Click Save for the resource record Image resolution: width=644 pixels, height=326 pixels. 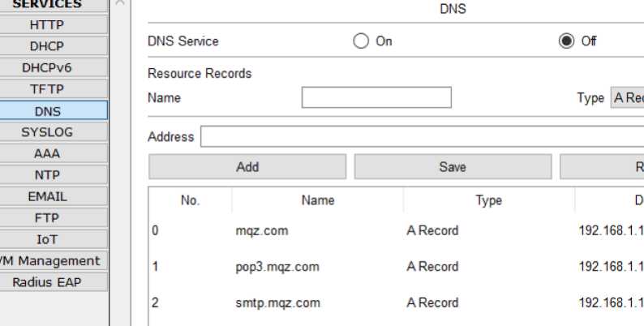pos(453,167)
